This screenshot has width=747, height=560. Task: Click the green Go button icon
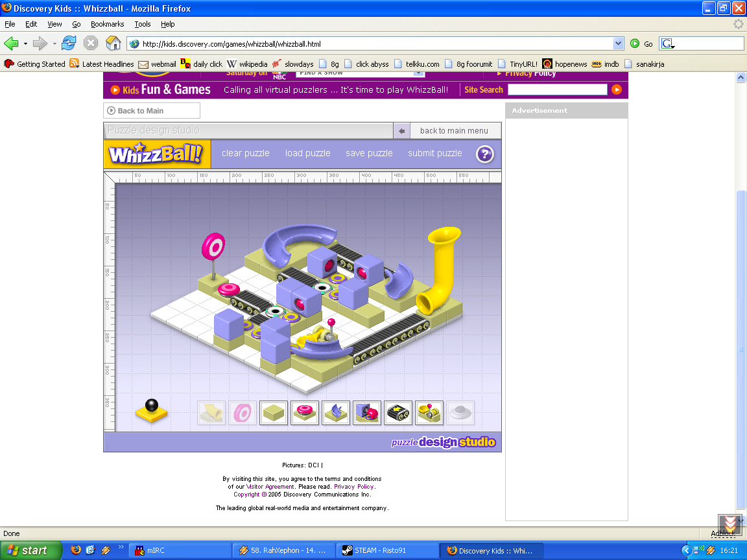click(x=635, y=44)
